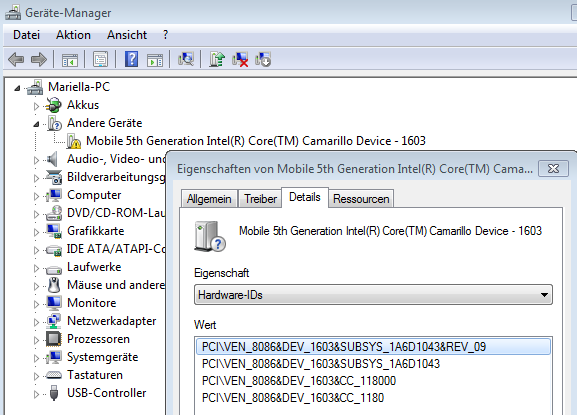Switch to the Treiber tab
The height and width of the screenshot is (415, 577).
click(x=261, y=199)
